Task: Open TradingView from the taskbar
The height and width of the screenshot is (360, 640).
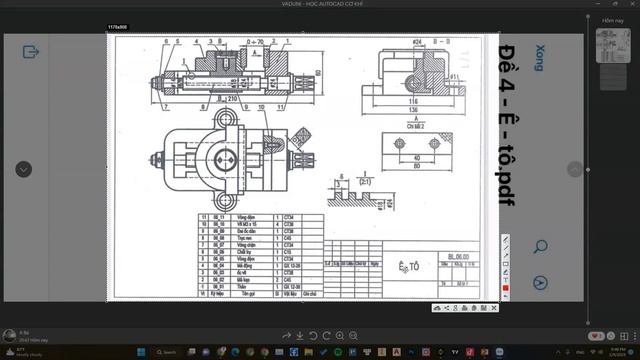Action: click(x=455, y=352)
